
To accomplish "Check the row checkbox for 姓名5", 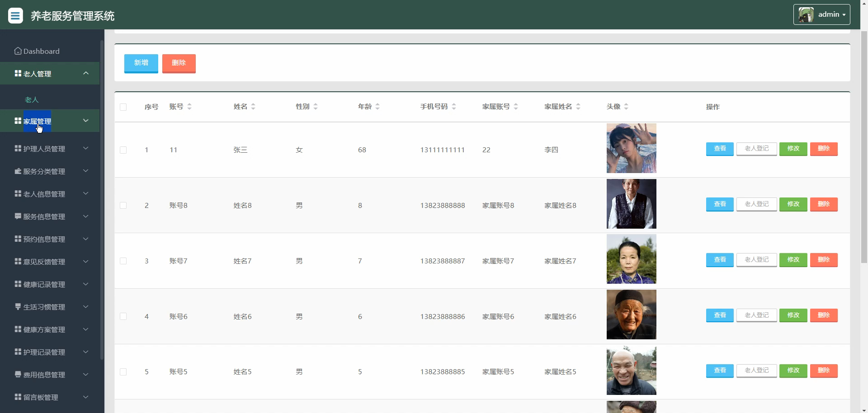I will click(x=123, y=372).
